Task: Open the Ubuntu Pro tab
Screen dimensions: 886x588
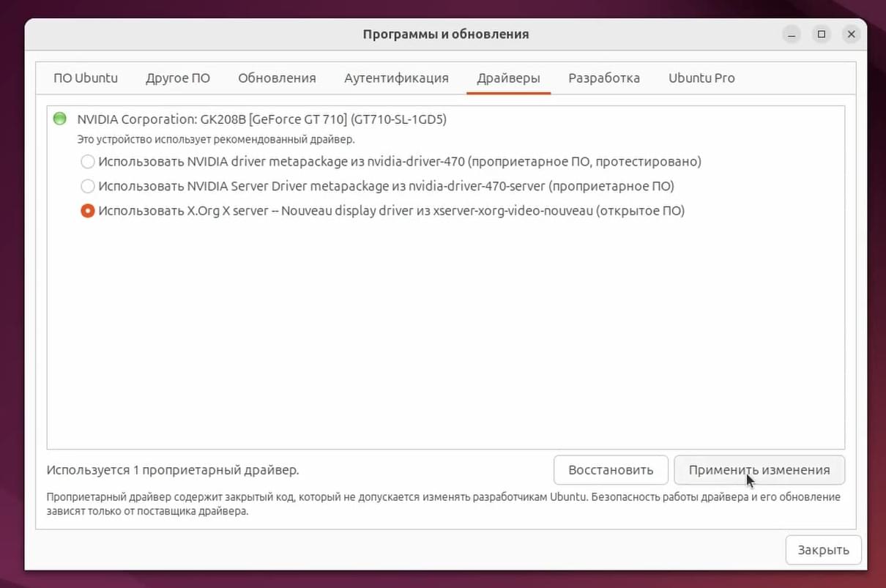Action: point(701,78)
